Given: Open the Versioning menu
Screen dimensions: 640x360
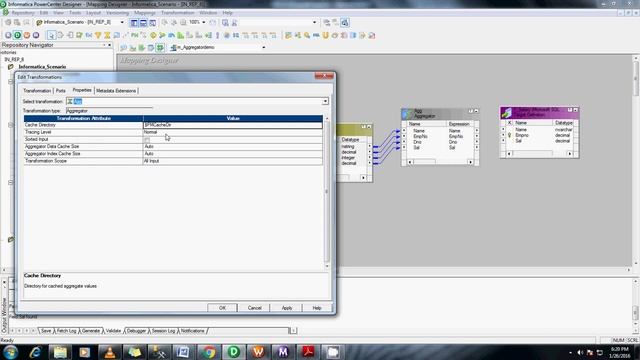Looking at the screenshot, I should pyautogui.click(x=117, y=13).
